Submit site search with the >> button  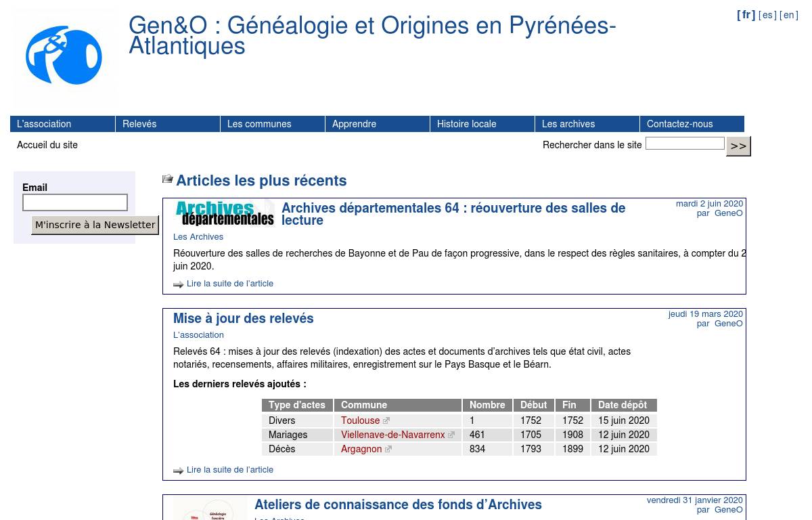tap(738, 146)
